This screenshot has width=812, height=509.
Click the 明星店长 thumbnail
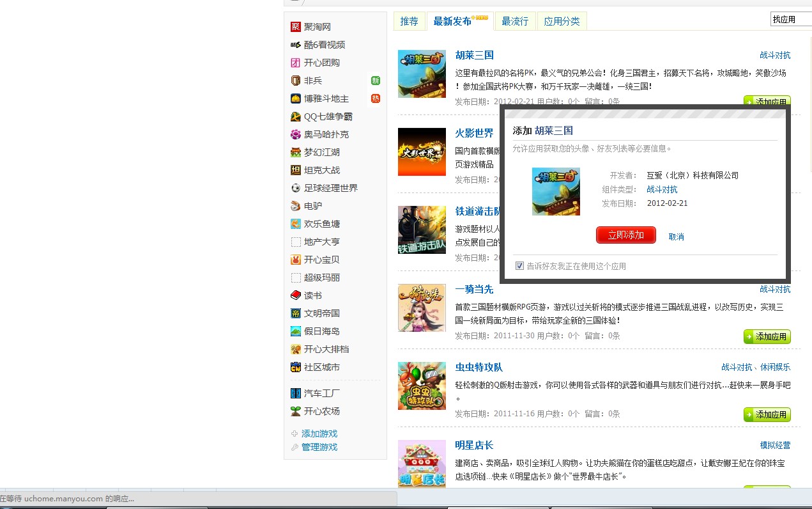pyautogui.click(x=422, y=464)
